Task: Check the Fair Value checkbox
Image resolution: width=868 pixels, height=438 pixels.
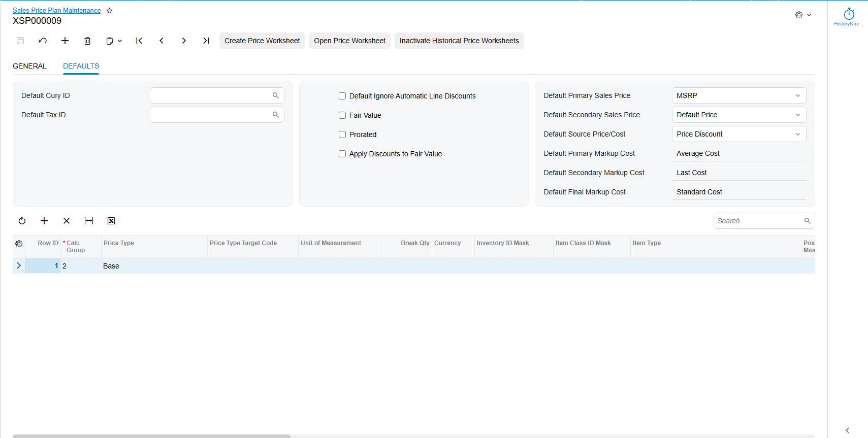Action: 342,115
